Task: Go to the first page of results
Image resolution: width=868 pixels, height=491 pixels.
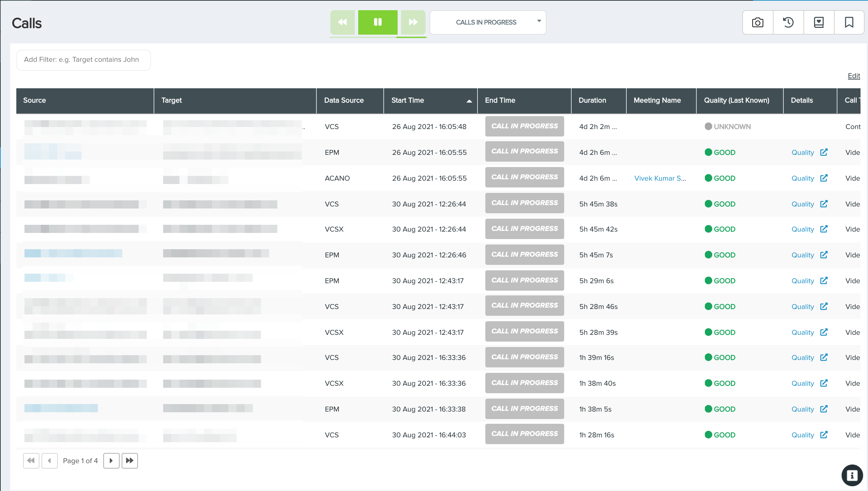Action: (x=31, y=461)
